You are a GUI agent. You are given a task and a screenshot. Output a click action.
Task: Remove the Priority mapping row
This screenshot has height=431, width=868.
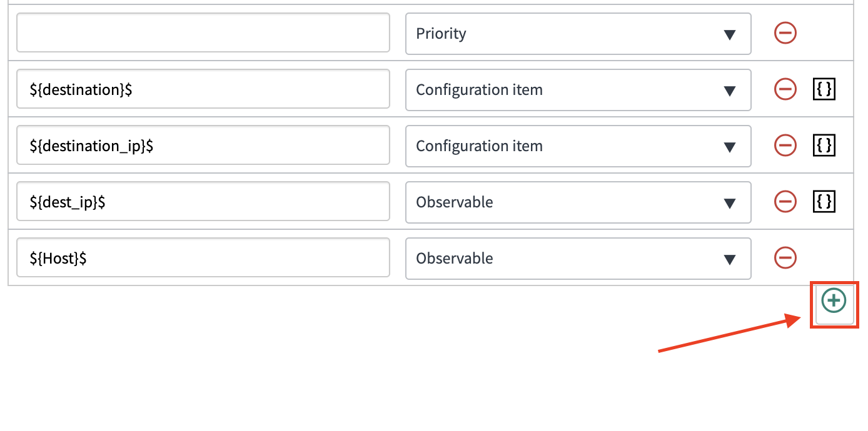(x=785, y=32)
